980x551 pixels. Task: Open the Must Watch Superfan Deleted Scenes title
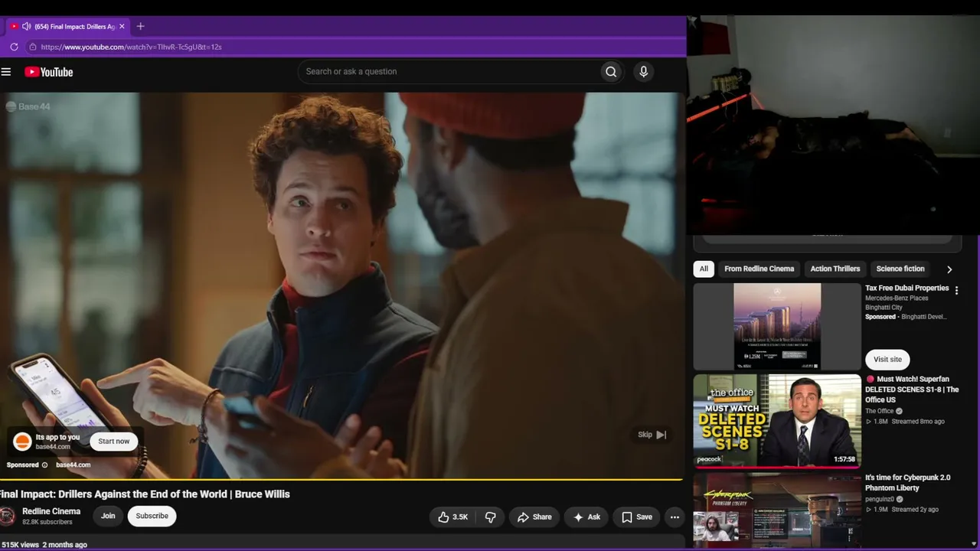912,390
